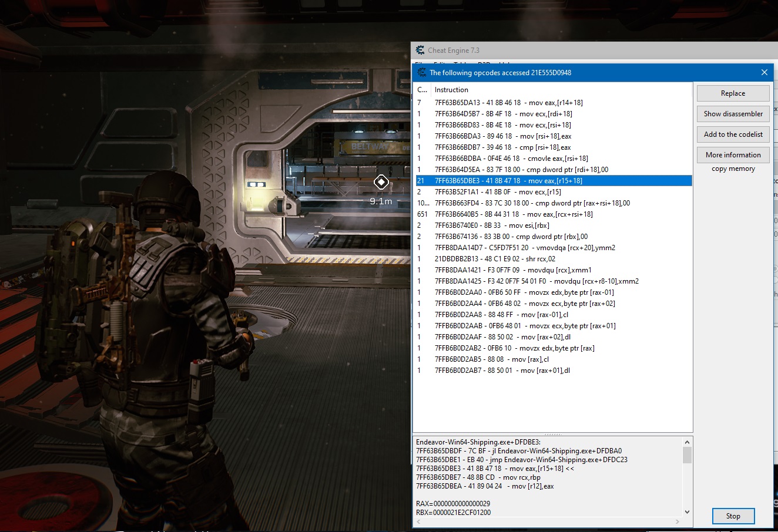Stop the opcode monitoring

(x=733, y=516)
